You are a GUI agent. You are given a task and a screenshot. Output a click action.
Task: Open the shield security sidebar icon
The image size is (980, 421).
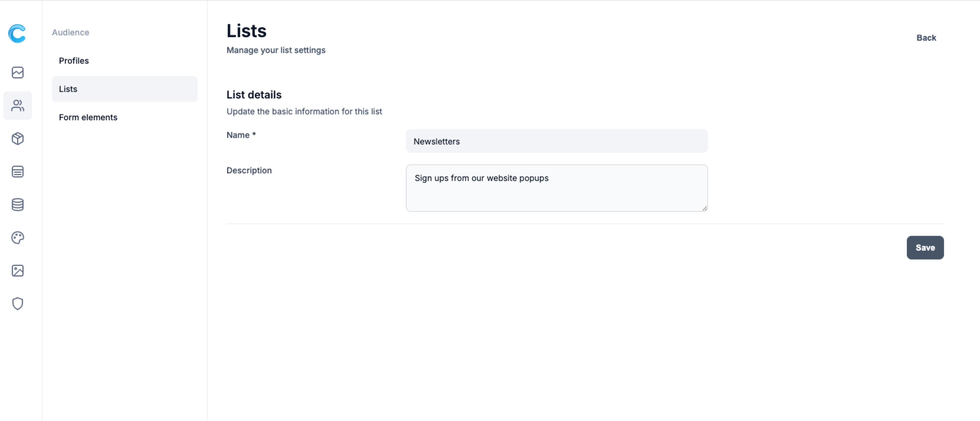[x=17, y=303]
